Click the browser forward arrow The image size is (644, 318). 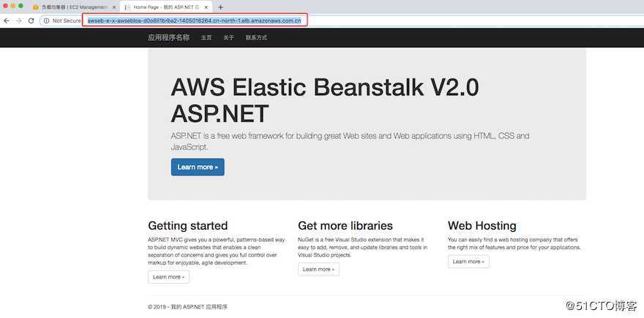click(18, 20)
